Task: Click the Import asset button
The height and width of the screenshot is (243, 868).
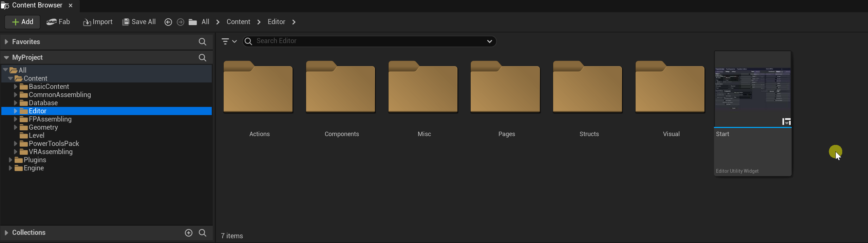Action: pyautogui.click(x=98, y=22)
